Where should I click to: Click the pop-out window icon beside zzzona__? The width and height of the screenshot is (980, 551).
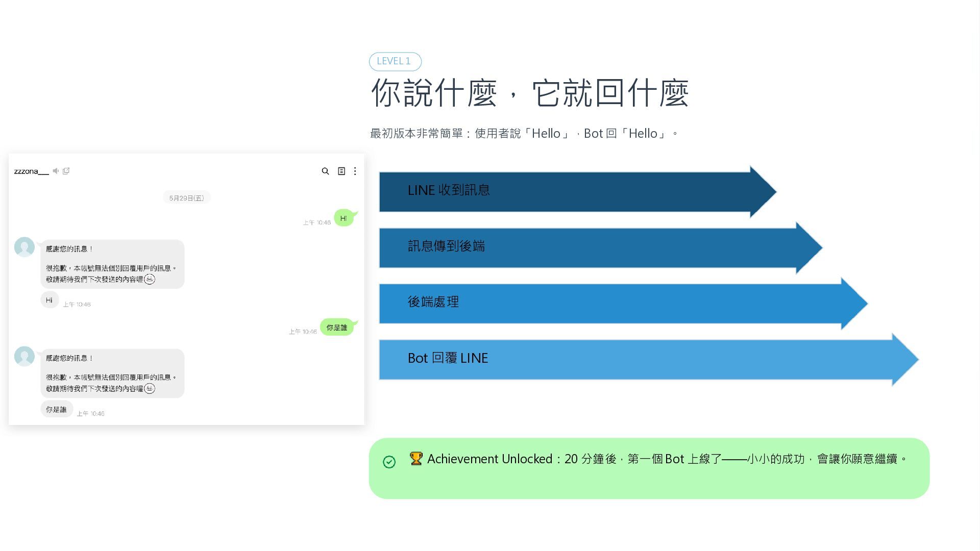coord(66,171)
